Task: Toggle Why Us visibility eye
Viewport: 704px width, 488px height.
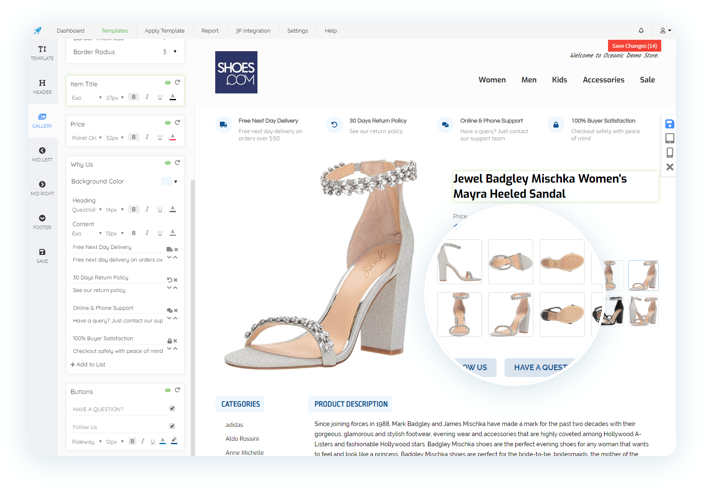Action: coord(167,163)
